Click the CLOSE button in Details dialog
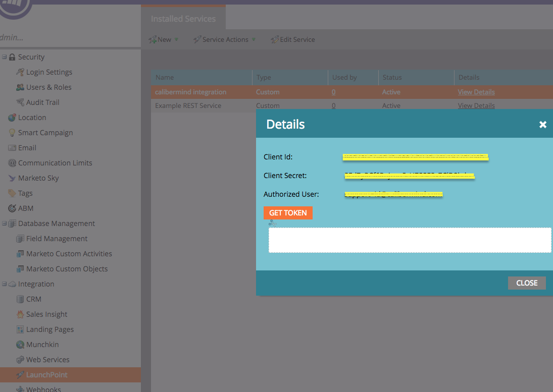The width and height of the screenshot is (553, 392). [527, 283]
